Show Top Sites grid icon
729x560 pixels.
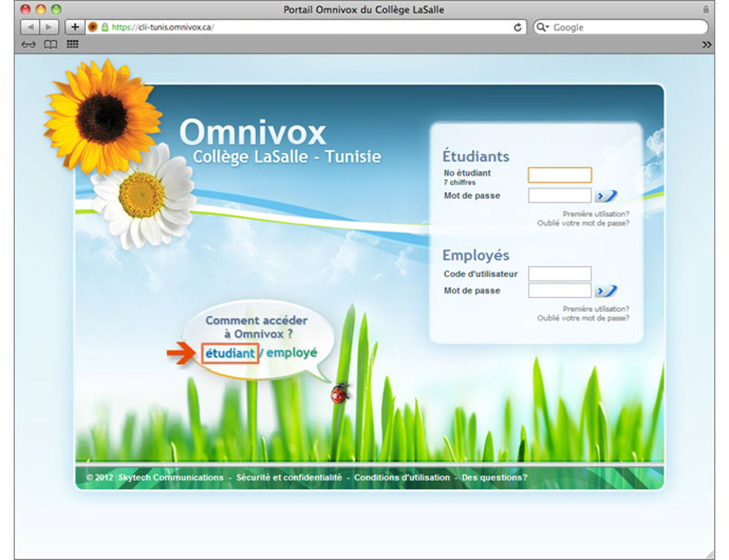(x=72, y=44)
